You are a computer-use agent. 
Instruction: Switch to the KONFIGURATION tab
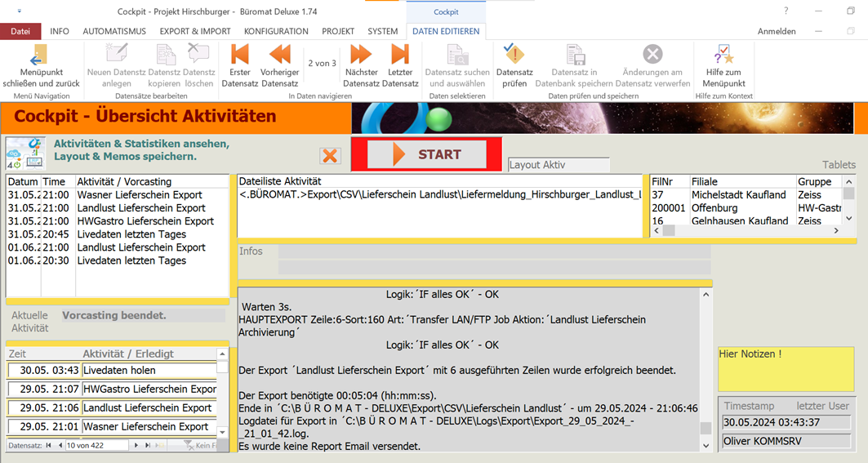click(x=276, y=31)
